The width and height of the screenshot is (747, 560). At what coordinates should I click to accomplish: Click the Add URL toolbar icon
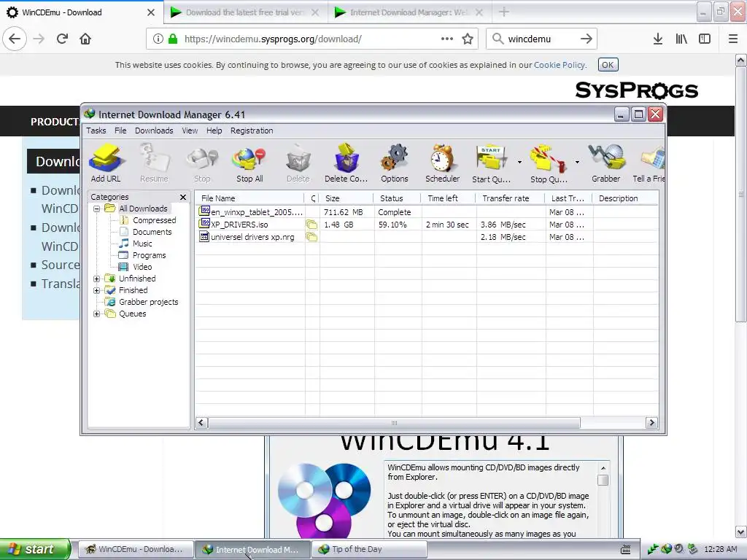click(107, 163)
